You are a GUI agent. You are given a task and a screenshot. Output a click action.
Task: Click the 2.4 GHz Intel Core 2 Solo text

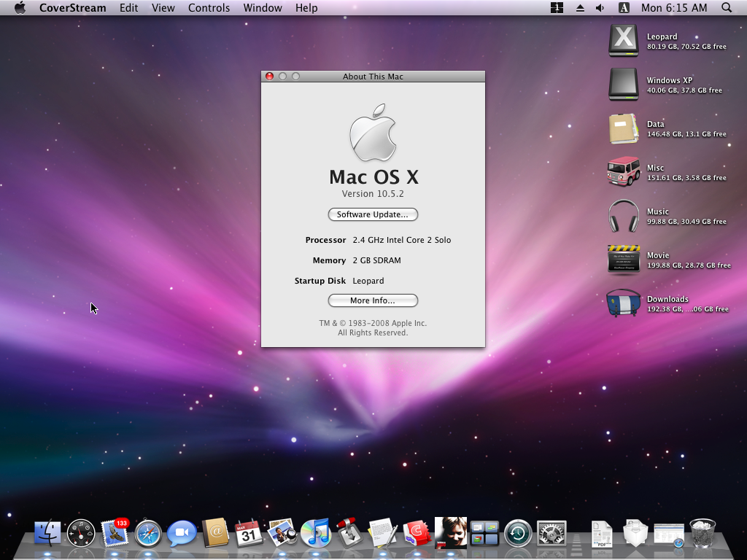tap(402, 240)
